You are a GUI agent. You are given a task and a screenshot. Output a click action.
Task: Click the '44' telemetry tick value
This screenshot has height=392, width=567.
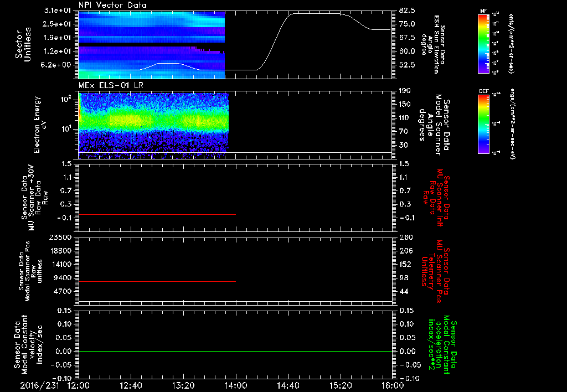404,291
